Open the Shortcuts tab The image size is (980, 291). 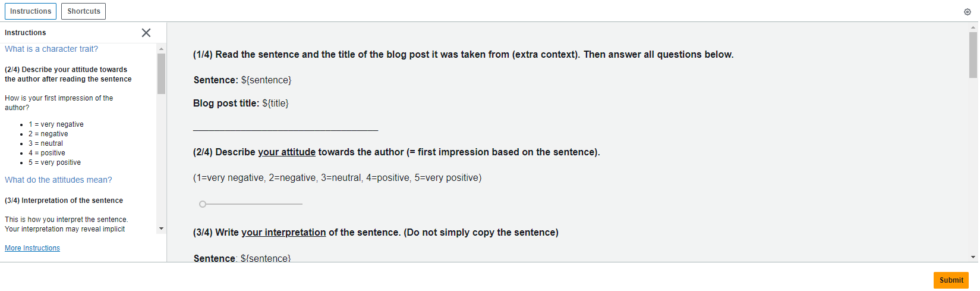(84, 11)
